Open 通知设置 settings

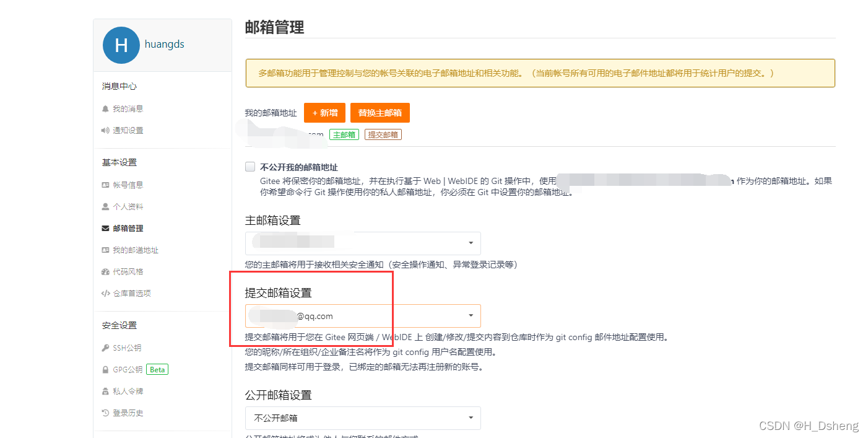[128, 130]
